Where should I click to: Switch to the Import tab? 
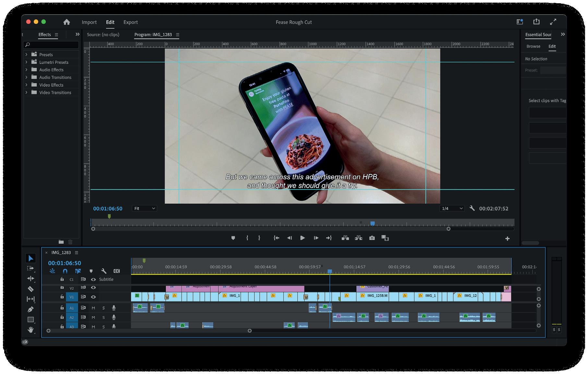(89, 22)
